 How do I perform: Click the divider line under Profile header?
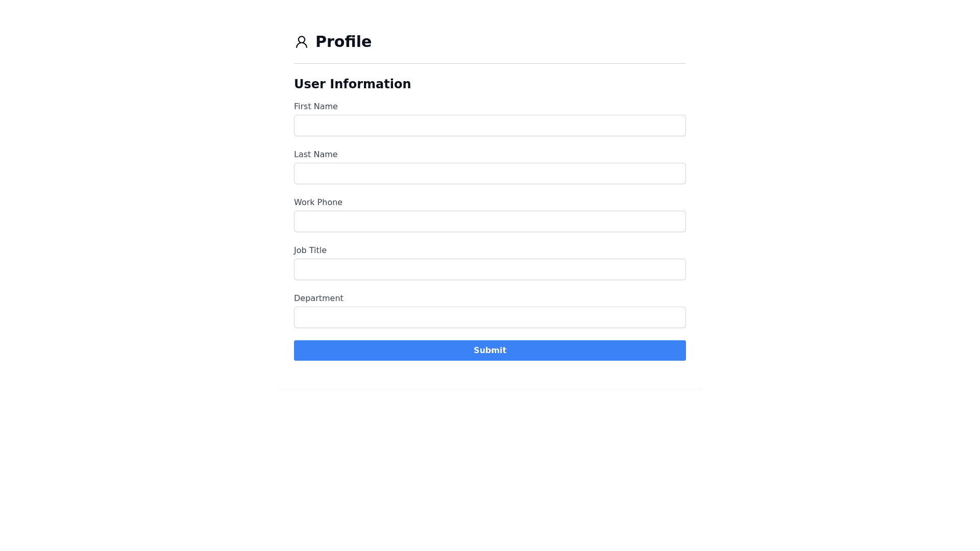point(489,64)
